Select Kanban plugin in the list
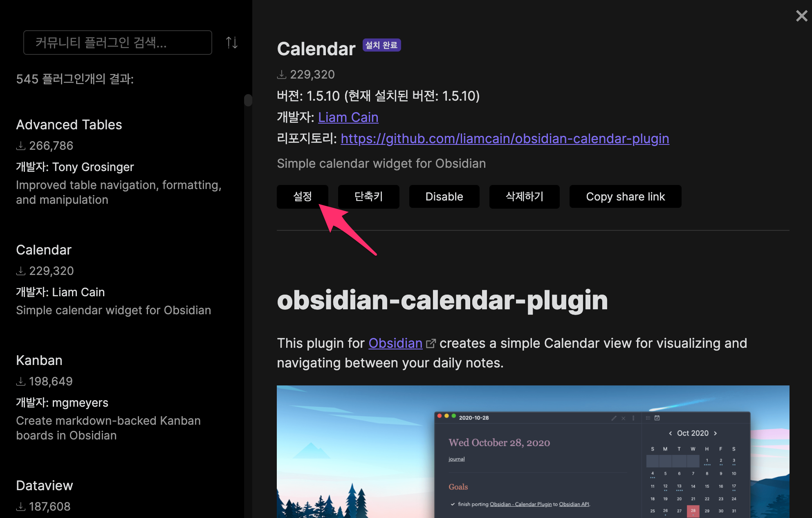Viewport: 812px width, 518px height. tap(39, 360)
